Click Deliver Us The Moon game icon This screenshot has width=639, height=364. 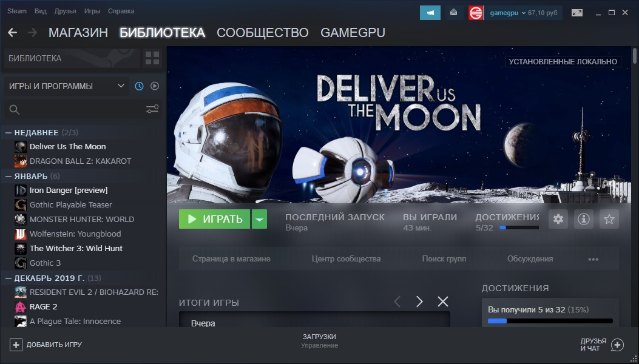pyautogui.click(x=21, y=146)
